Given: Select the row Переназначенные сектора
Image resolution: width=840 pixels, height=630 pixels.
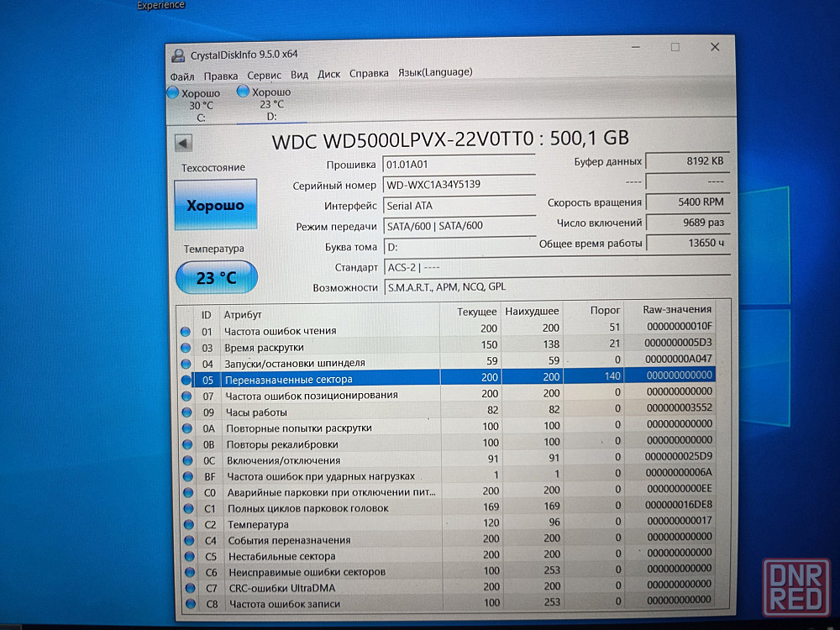Looking at the screenshot, I should coord(448,378).
